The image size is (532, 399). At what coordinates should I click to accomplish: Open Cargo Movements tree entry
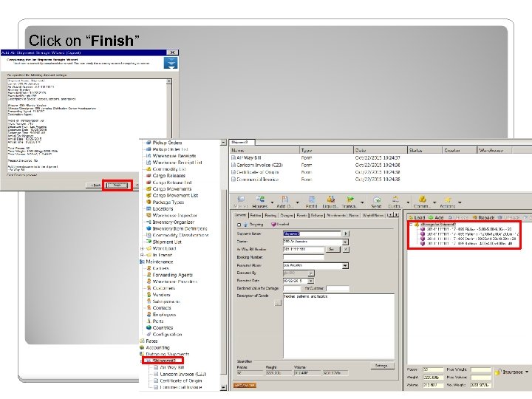point(168,188)
